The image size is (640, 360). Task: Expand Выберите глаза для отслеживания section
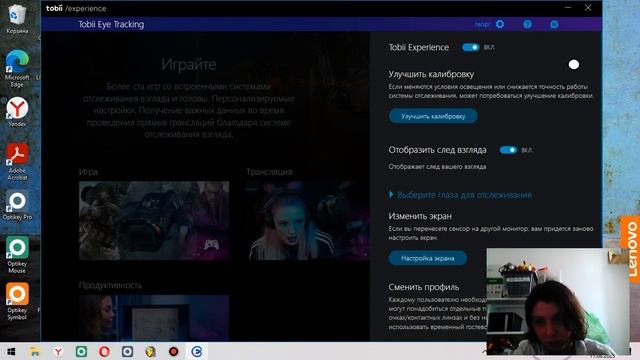pyautogui.click(x=460, y=195)
